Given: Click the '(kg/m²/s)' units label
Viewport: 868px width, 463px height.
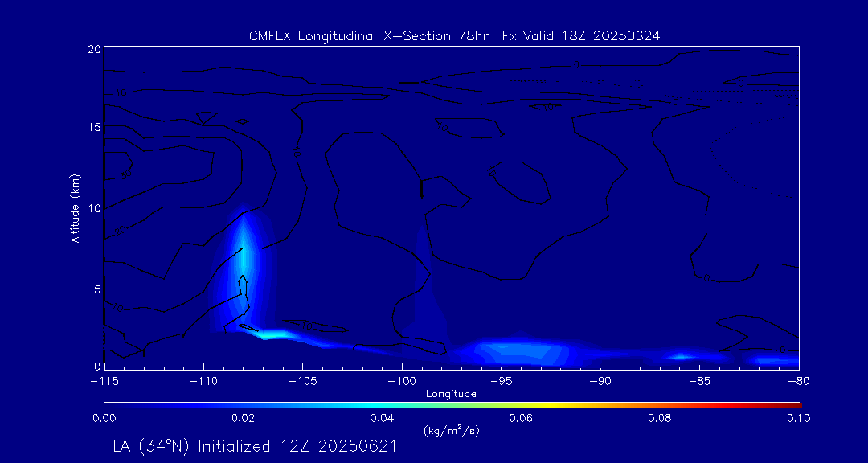Looking at the screenshot, I should pyautogui.click(x=451, y=430).
